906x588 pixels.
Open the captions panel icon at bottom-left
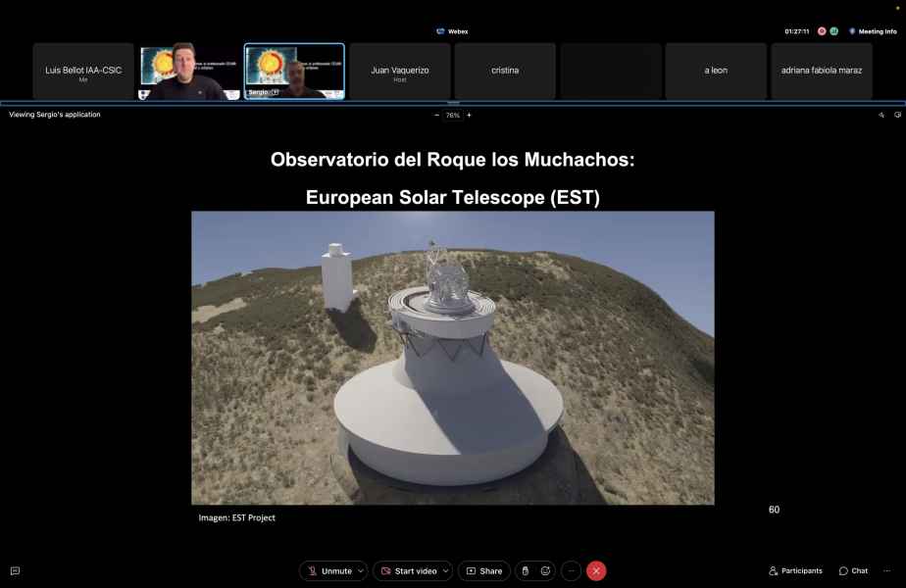point(15,570)
